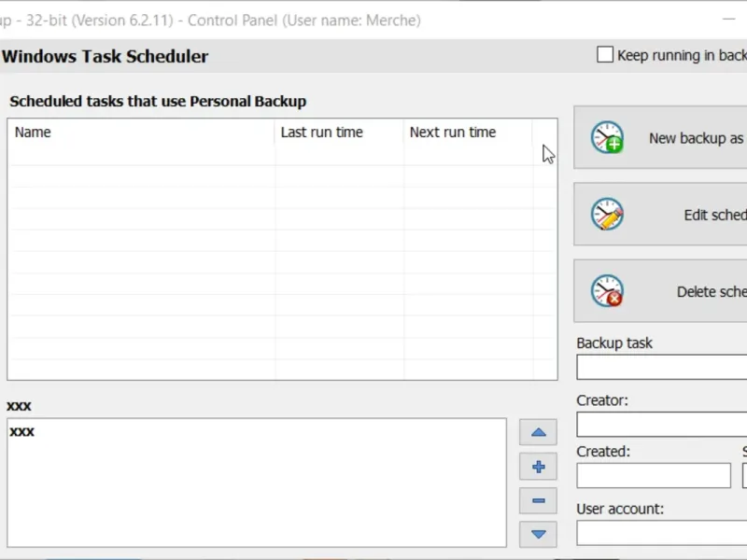Click the Edit schedule button label
The width and height of the screenshot is (747, 560).
pos(714,215)
